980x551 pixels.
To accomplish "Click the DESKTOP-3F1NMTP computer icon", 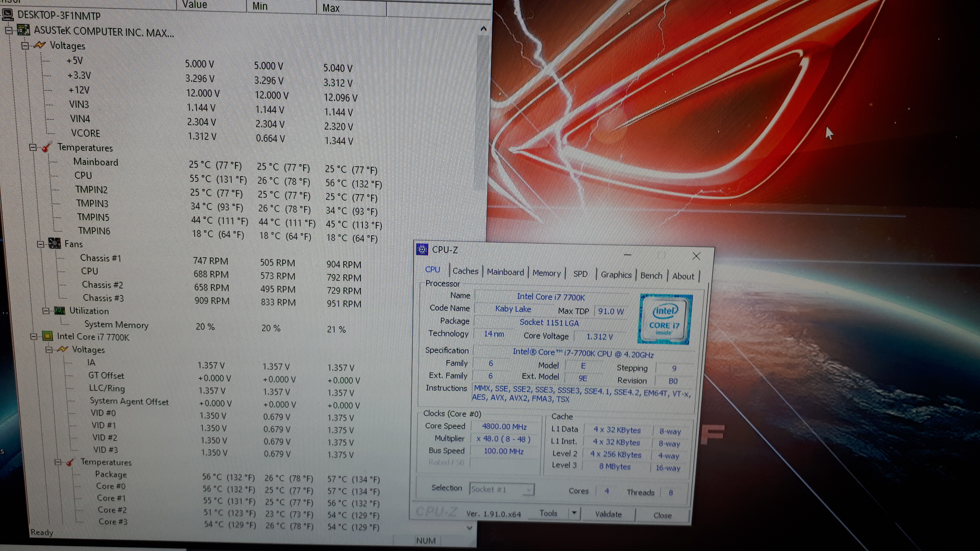I will (8, 15).
